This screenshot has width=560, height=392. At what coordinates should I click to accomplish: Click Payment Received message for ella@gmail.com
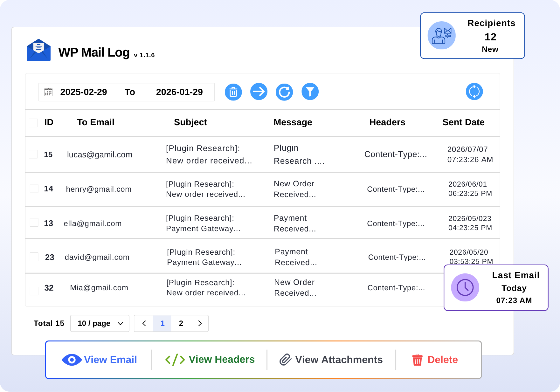point(295,224)
